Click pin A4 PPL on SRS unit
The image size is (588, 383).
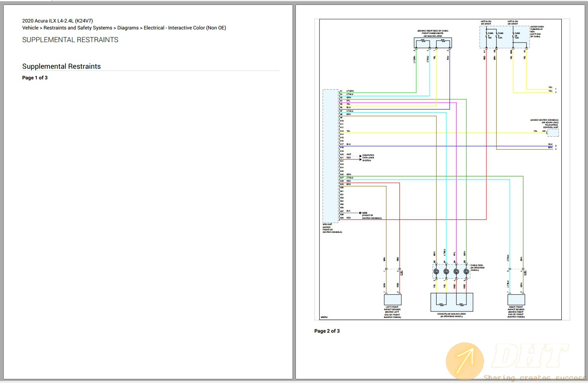[345, 101]
